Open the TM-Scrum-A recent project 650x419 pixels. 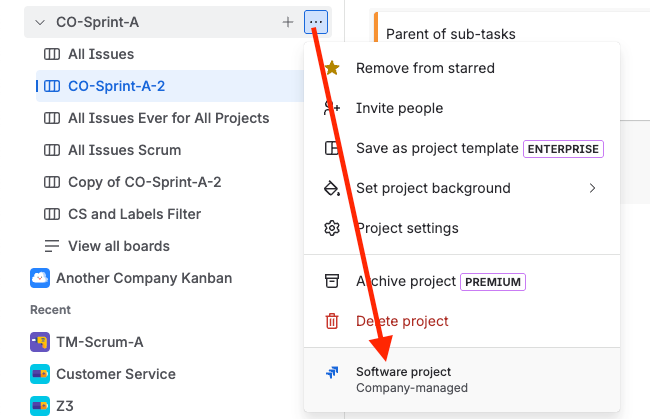99,342
